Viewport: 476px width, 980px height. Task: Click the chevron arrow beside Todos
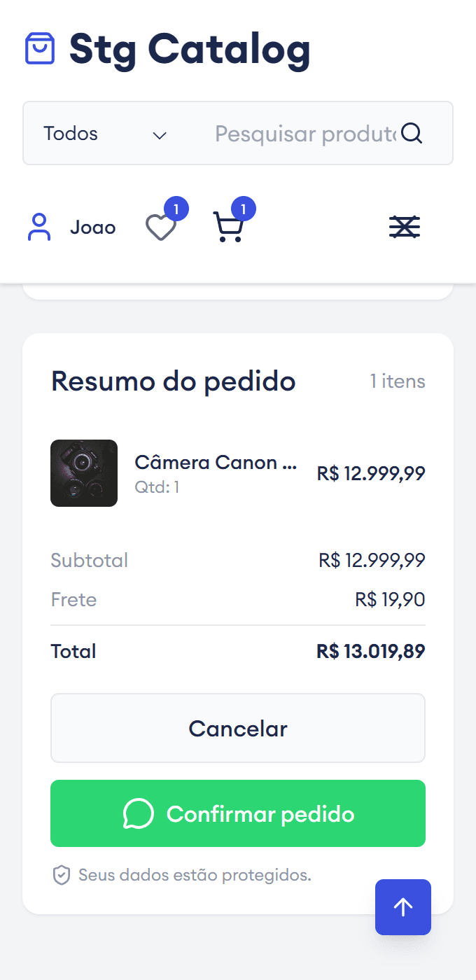(x=160, y=135)
